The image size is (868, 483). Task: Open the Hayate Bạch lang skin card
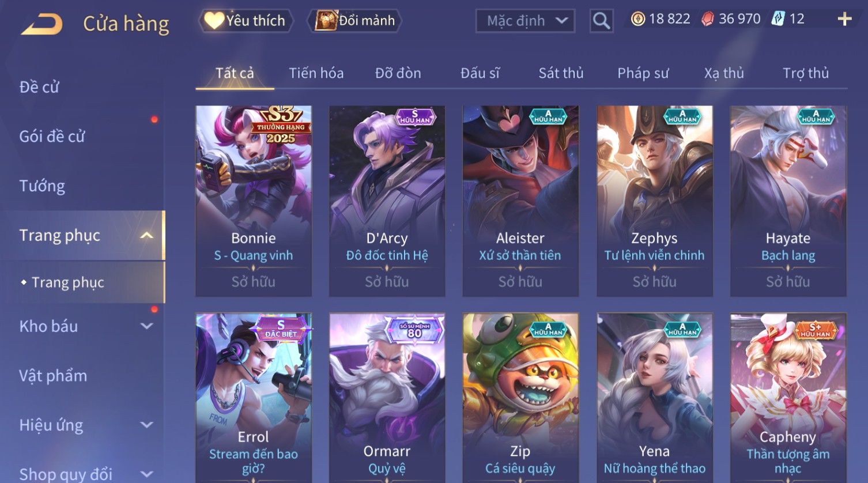(788, 201)
